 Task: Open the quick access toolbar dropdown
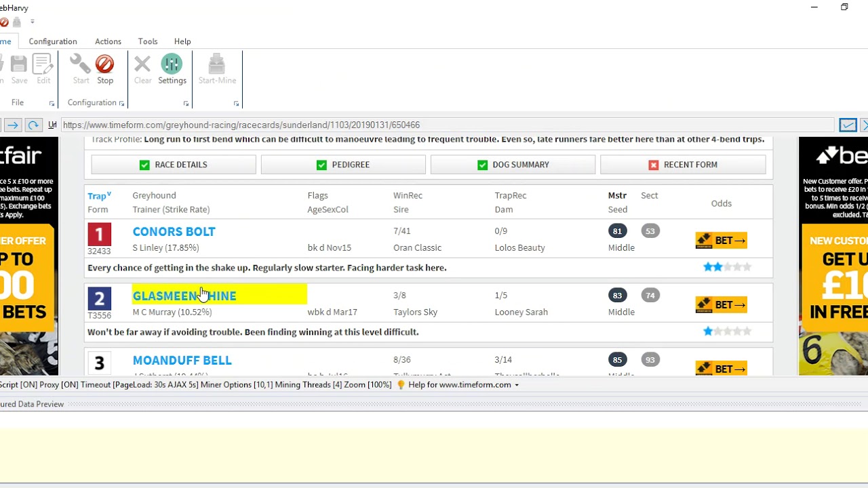point(32,22)
